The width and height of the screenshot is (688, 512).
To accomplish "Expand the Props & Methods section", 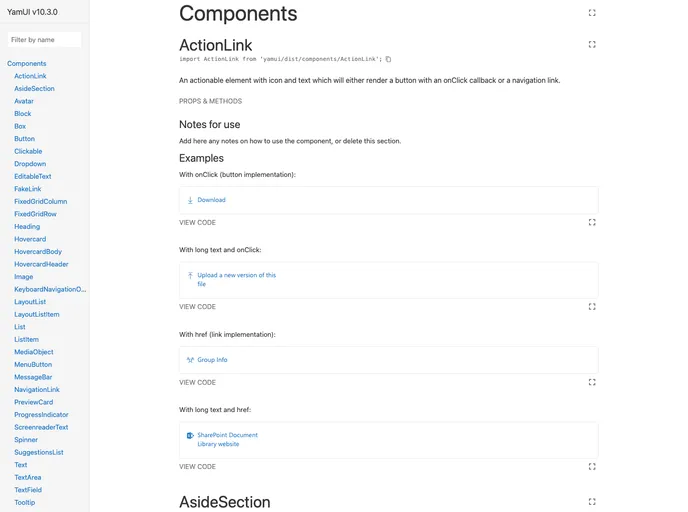I will point(210,101).
